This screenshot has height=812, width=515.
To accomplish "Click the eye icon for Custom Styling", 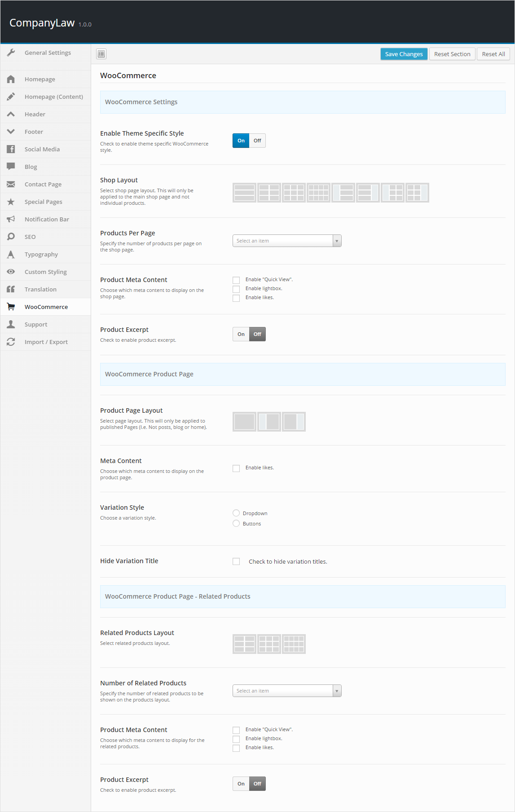I will click(11, 272).
